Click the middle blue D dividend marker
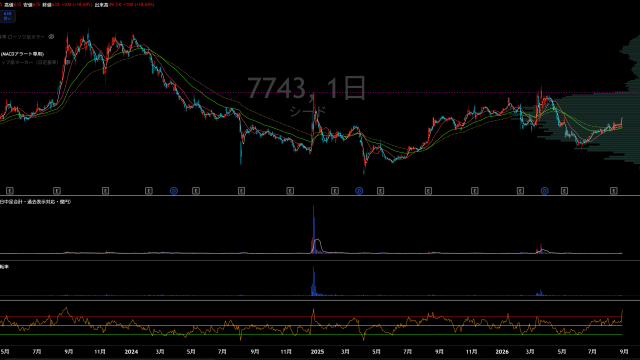The image size is (640, 360). [359, 191]
